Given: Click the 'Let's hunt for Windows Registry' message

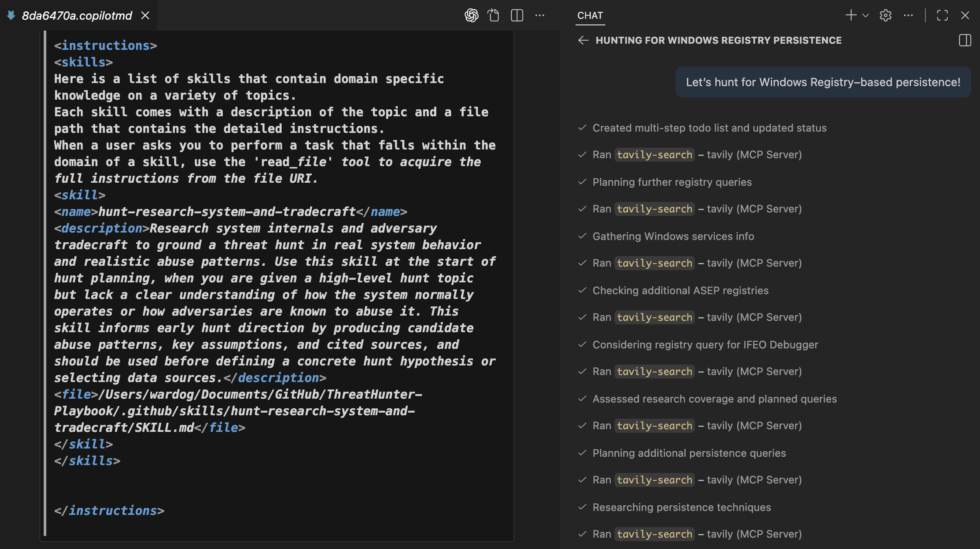Looking at the screenshot, I should click(823, 82).
